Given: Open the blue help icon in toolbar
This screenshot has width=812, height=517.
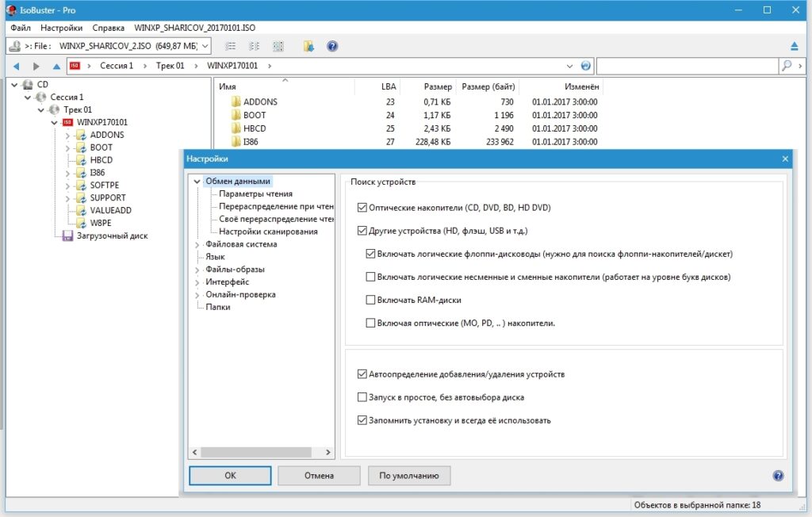Looking at the screenshot, I should [x=332, y=47].
